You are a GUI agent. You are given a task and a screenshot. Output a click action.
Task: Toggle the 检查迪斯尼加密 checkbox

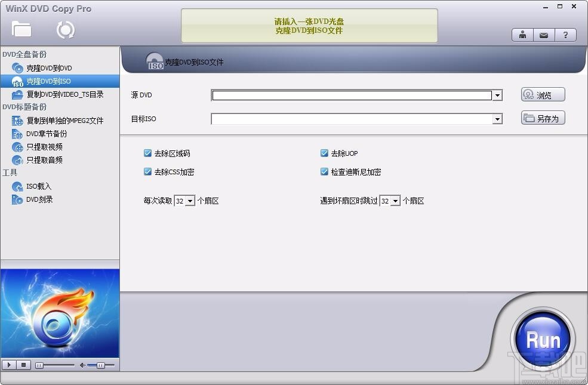pyautogui.click(x=324, y=171)
